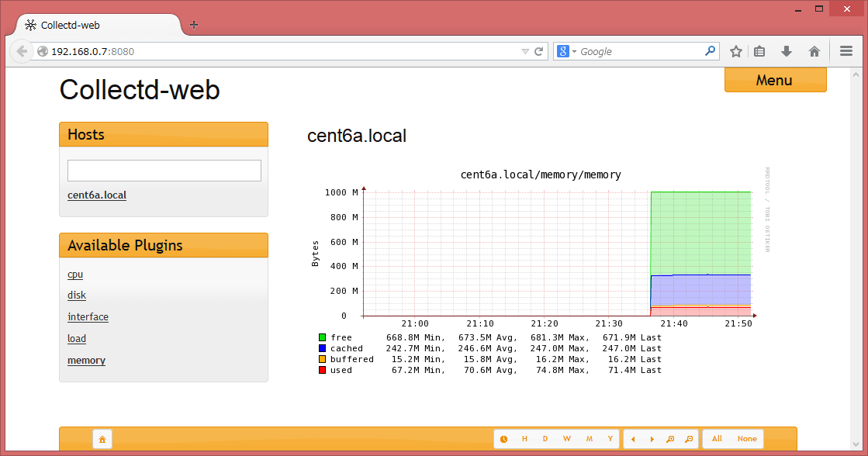Viewport: 868px width, 456px height.
Task: Click the red used legend swatch
Action: (322, 370)
